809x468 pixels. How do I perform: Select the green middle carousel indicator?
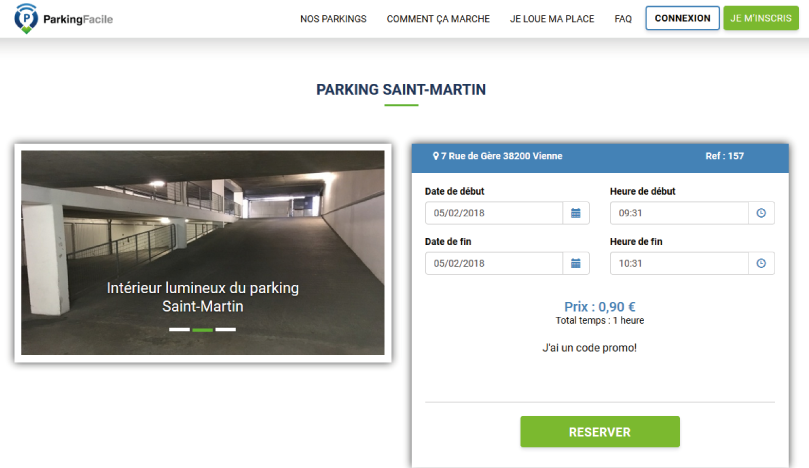click(x=202, y=329)
